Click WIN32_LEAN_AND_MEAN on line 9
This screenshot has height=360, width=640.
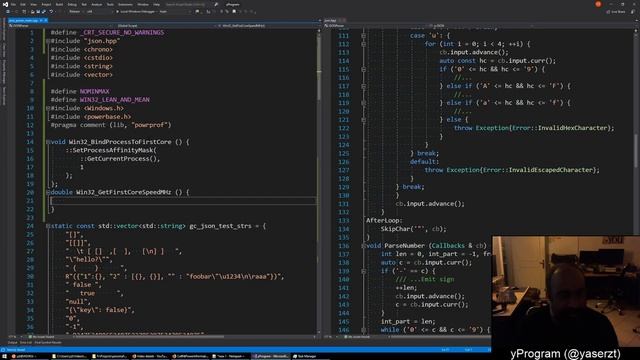(x=115, y=100)
